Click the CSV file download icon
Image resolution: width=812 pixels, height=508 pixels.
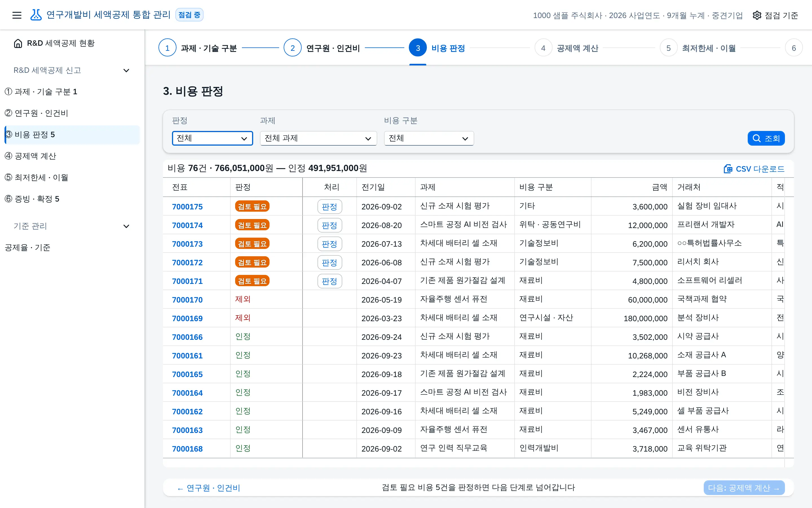[x=728, y=169]
